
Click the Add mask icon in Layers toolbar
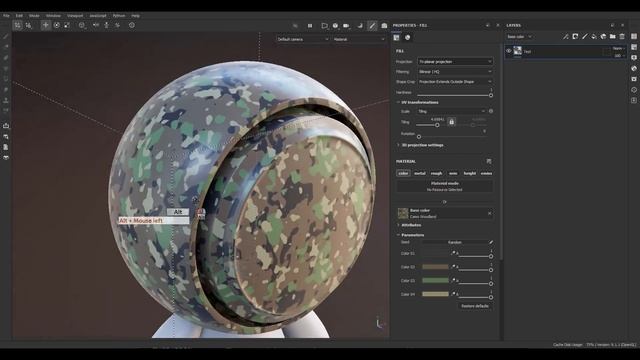click(x=575, y=37)
